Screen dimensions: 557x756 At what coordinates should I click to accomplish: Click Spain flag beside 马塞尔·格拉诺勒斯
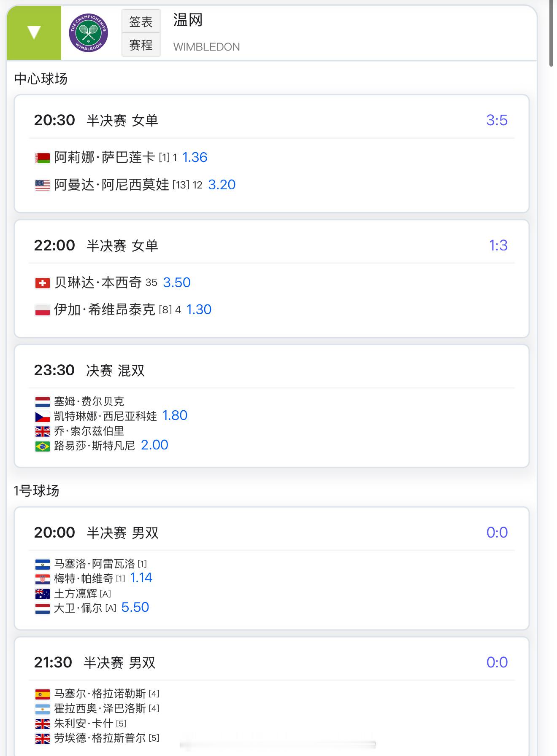(42, 694)
